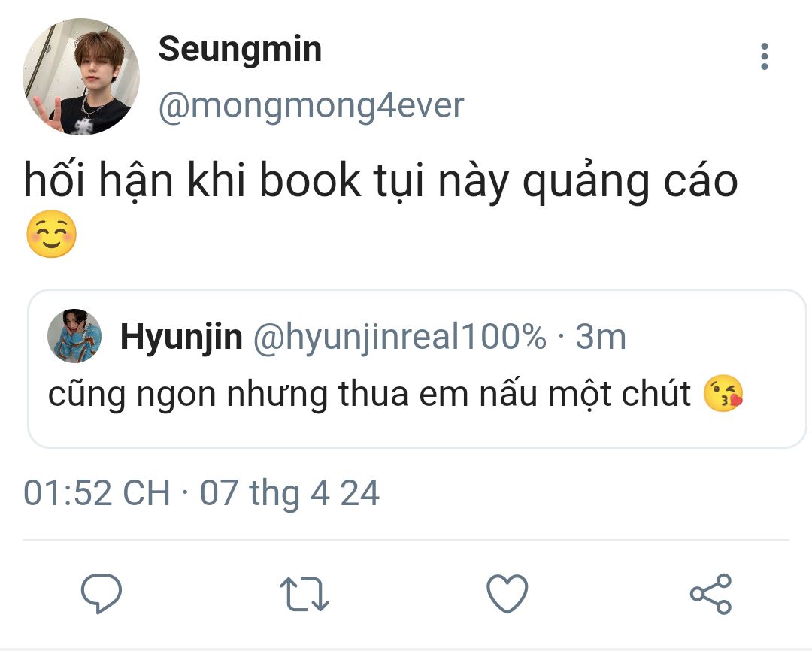812x663 pixels.
Task: Open quoted tweet text 'cũng ngon nhưng thua'
Action: tap(231, 395)
